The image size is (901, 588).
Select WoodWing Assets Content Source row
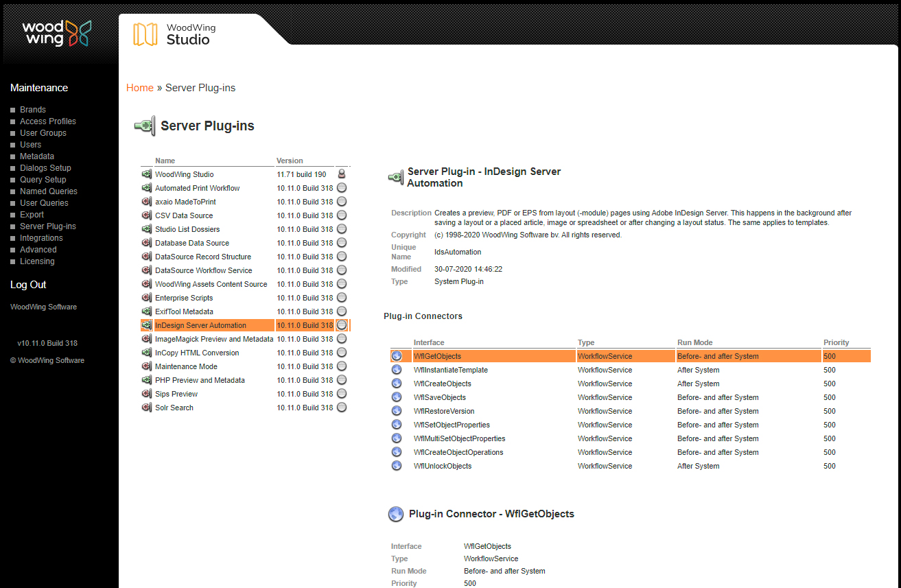211,284
